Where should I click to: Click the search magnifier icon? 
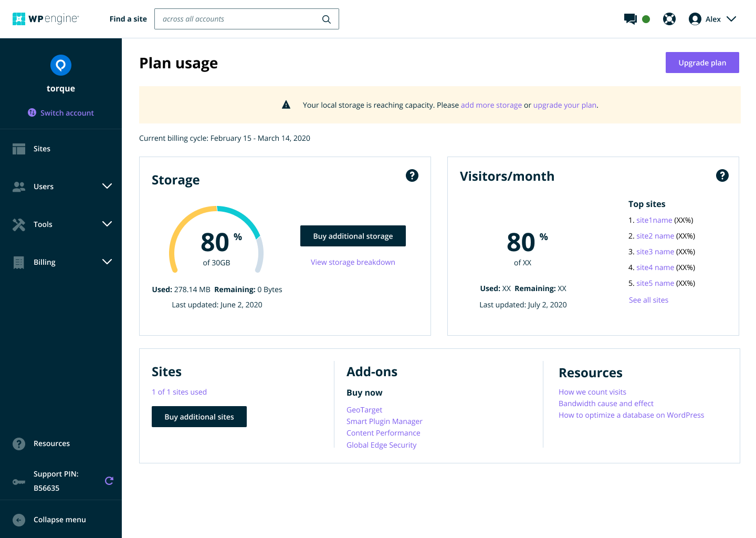pos(327,19)
